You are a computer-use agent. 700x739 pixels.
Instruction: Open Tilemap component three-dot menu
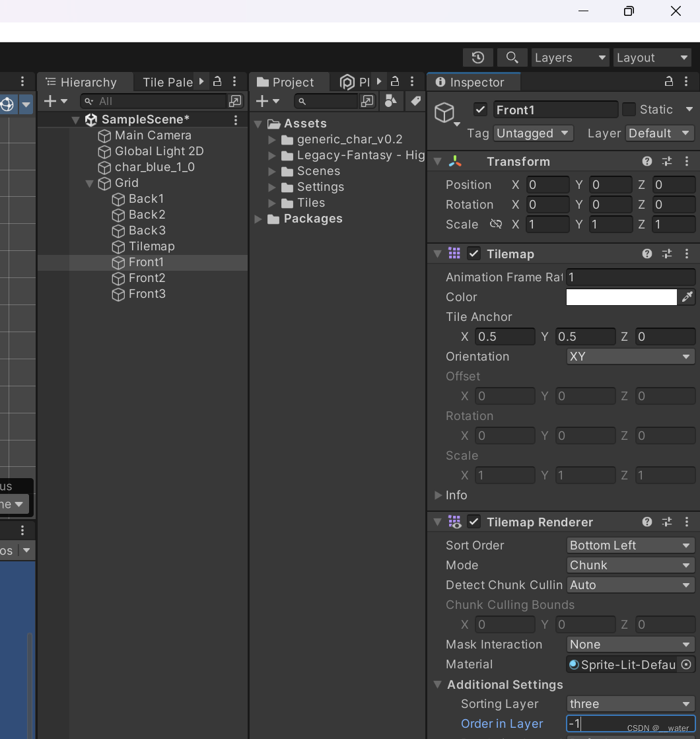687,254
